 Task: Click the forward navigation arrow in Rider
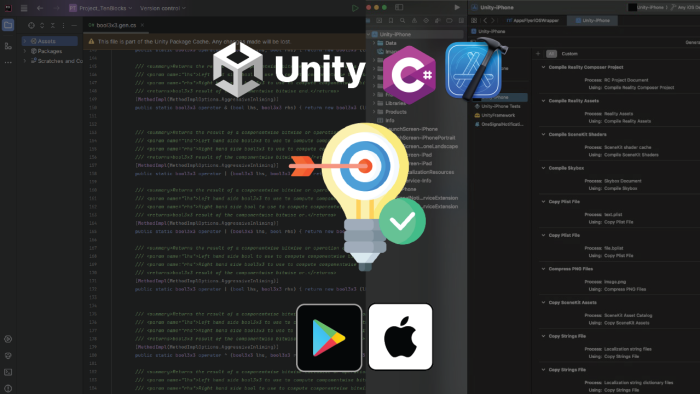pyautogui.click(x=57, y=8)
